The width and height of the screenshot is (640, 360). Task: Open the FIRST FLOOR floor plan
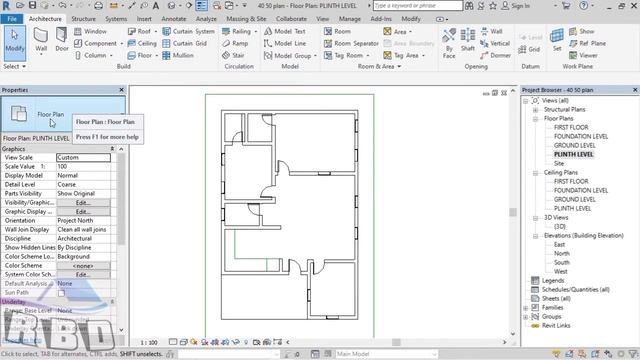click(571, 127)
